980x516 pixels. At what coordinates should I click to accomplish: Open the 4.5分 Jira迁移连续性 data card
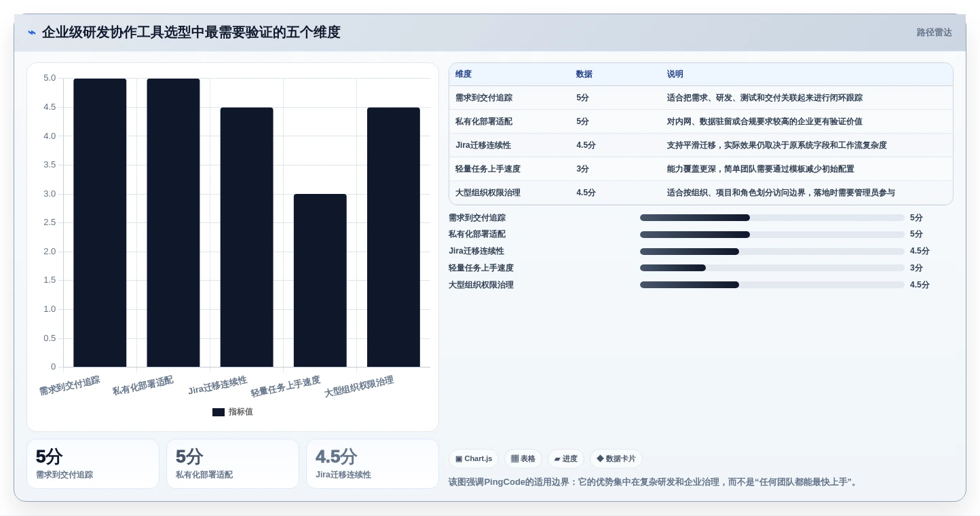point(373,464)
